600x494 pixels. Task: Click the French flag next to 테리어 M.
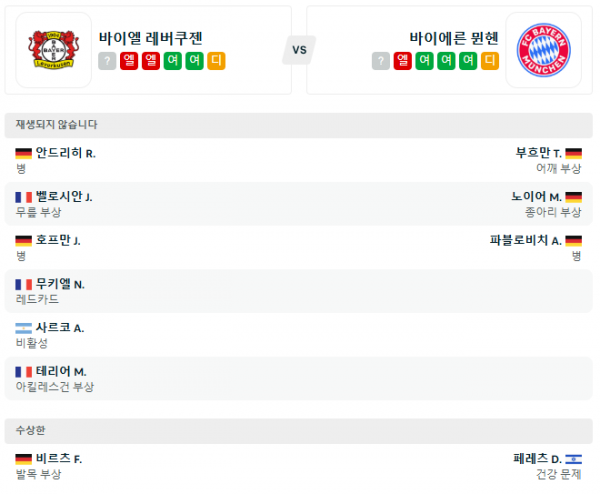[24, 372]
